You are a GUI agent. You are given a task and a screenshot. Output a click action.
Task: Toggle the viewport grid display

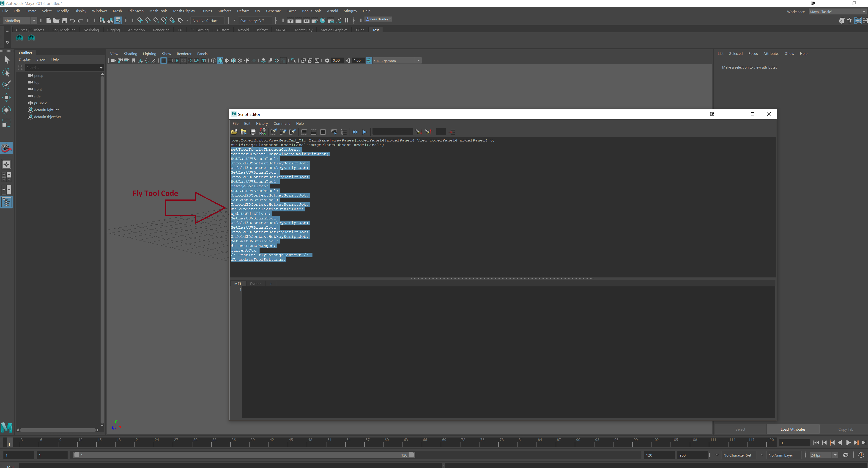163,61
